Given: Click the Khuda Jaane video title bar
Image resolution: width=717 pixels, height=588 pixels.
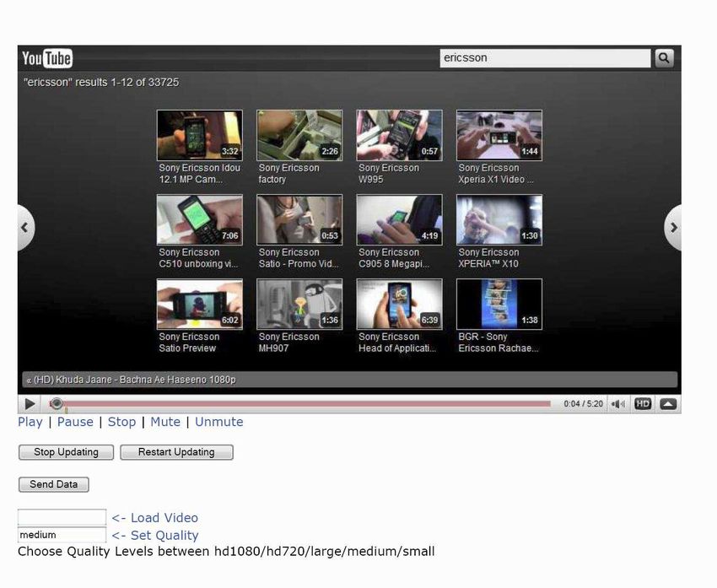Looking at the screenshot, I should click(349, 380).
